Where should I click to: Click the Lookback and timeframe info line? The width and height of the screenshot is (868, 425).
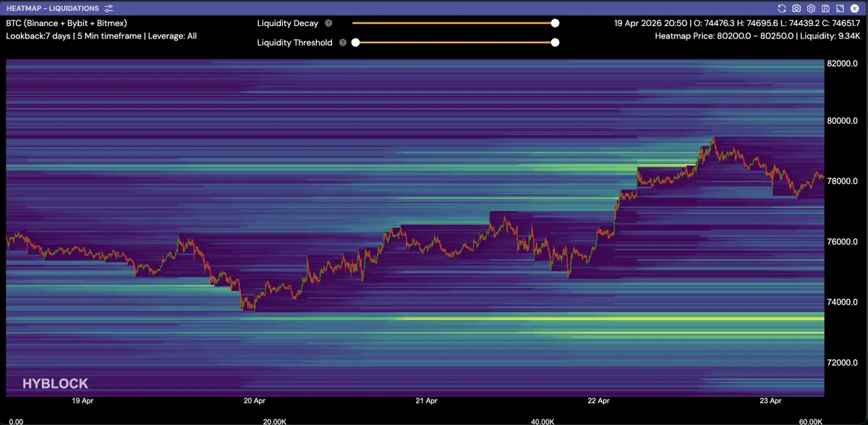coord(101,35)
